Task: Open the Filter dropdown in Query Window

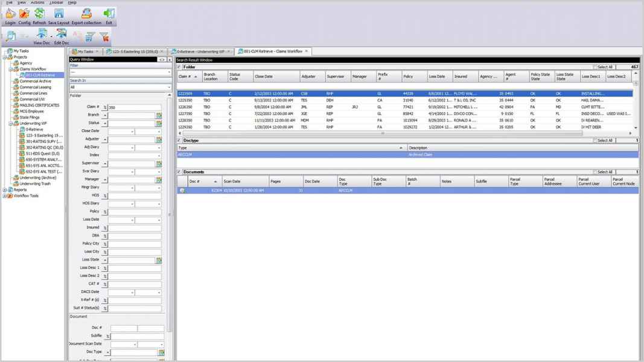Action: tap(169, 72)
